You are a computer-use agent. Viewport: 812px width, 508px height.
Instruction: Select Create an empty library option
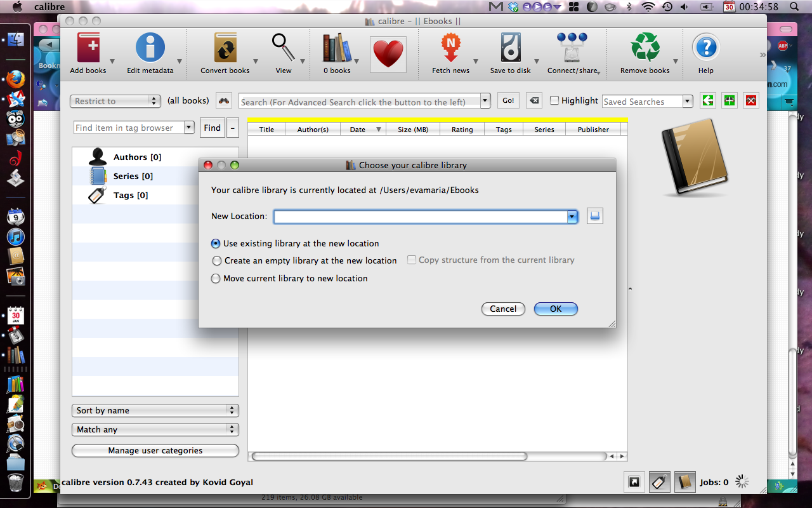coord(216,260)
